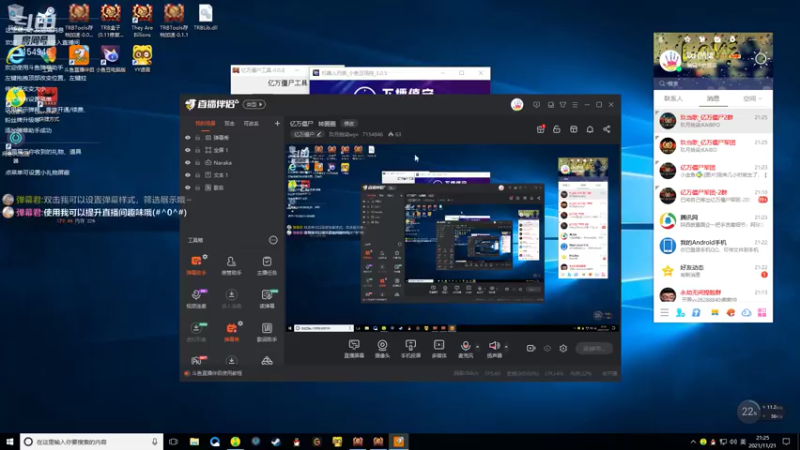The height and width of the screenshot is (450, 800).
Task: Open Steam from the taskbar
Action: click(276, 442)
